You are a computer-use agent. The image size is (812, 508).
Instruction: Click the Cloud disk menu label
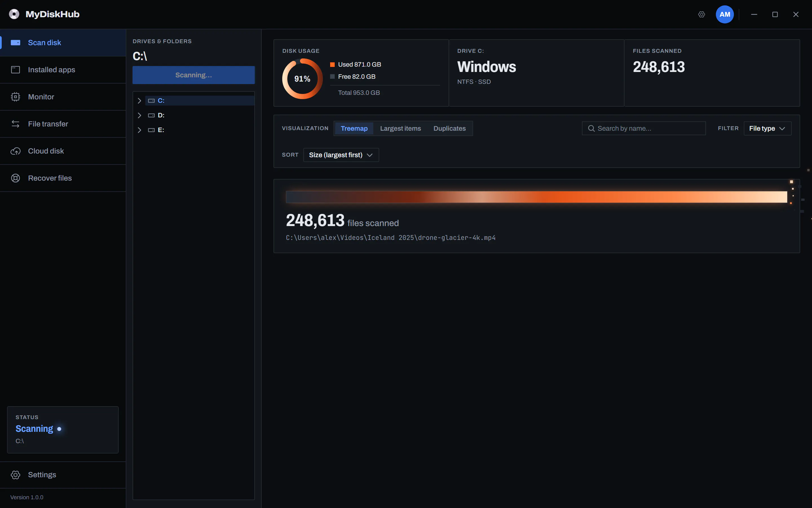pos(46,151)
